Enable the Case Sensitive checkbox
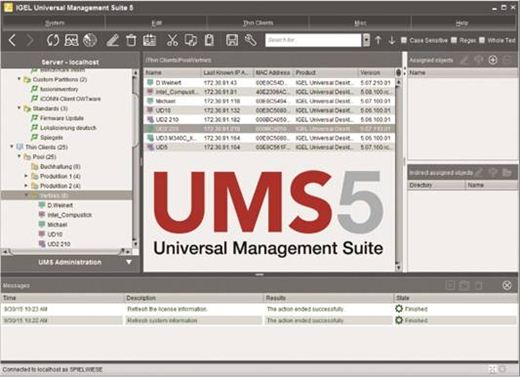520x377 pixels. (404, 40)
